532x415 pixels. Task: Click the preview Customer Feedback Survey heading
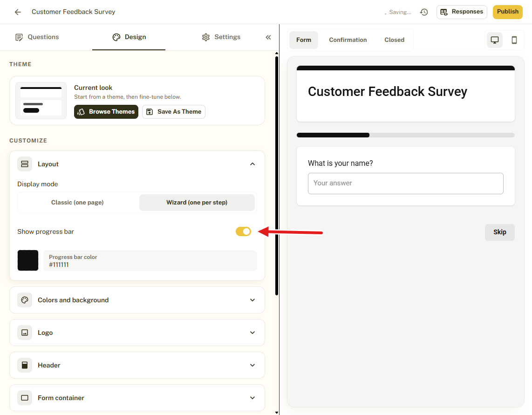(x=388, y=92)
